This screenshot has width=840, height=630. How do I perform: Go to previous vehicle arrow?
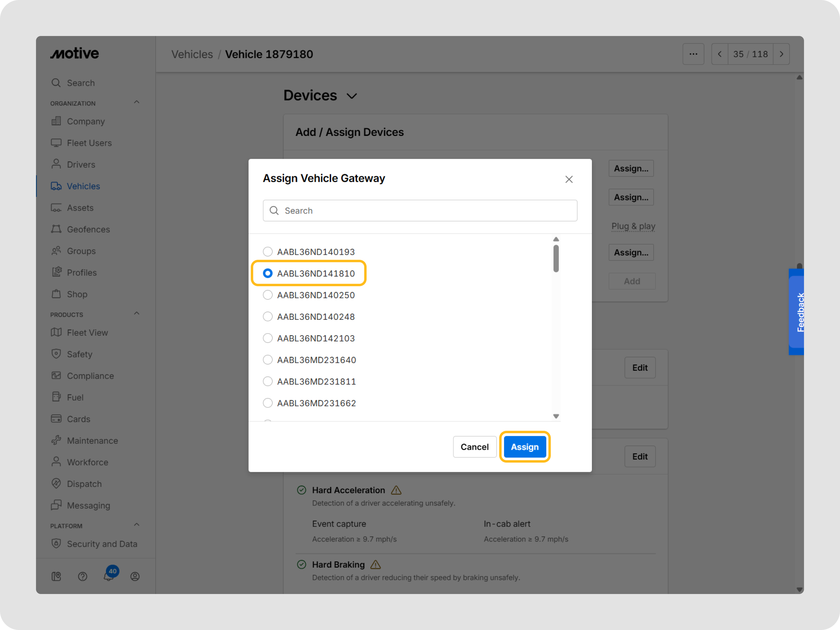(719, 54)
